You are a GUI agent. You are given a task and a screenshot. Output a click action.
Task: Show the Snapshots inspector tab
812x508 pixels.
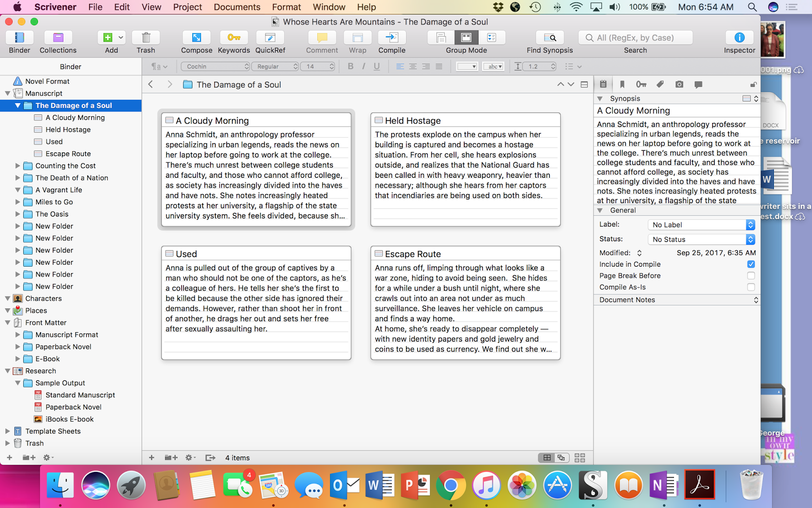pos(679,84)
